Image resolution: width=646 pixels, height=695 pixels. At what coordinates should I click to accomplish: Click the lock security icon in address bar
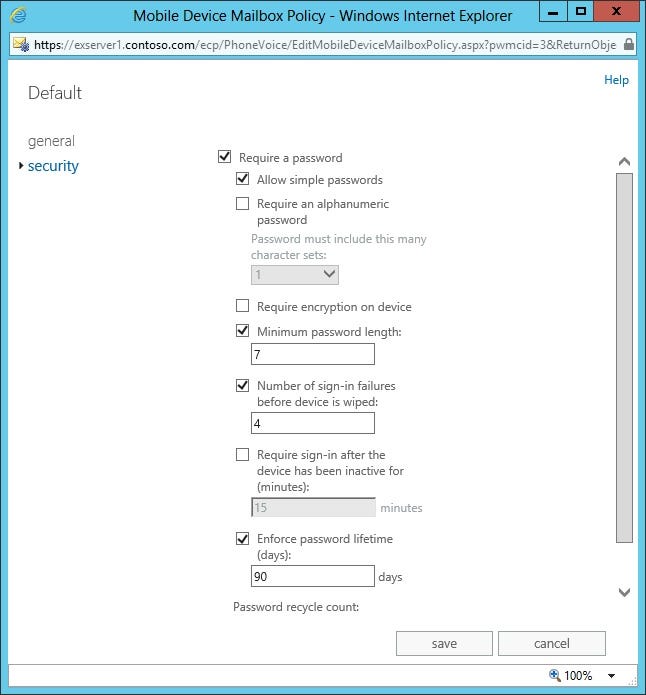click(628, 45)
